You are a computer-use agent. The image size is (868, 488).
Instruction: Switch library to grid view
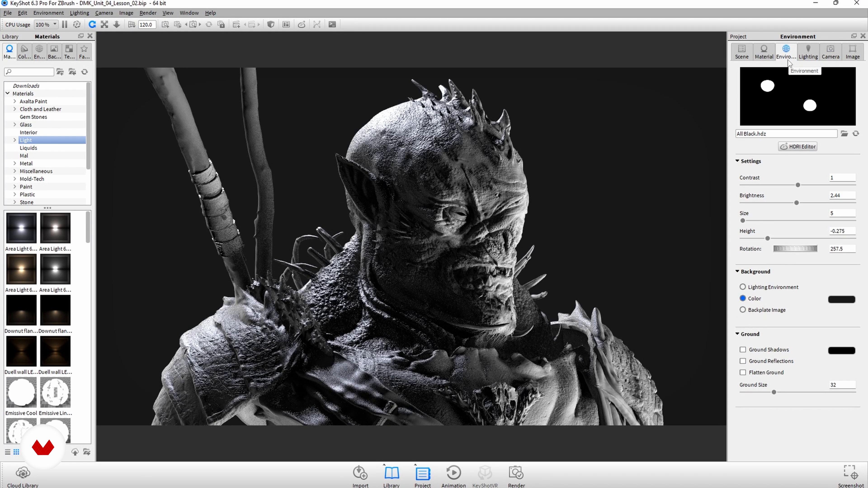[16, 452]
